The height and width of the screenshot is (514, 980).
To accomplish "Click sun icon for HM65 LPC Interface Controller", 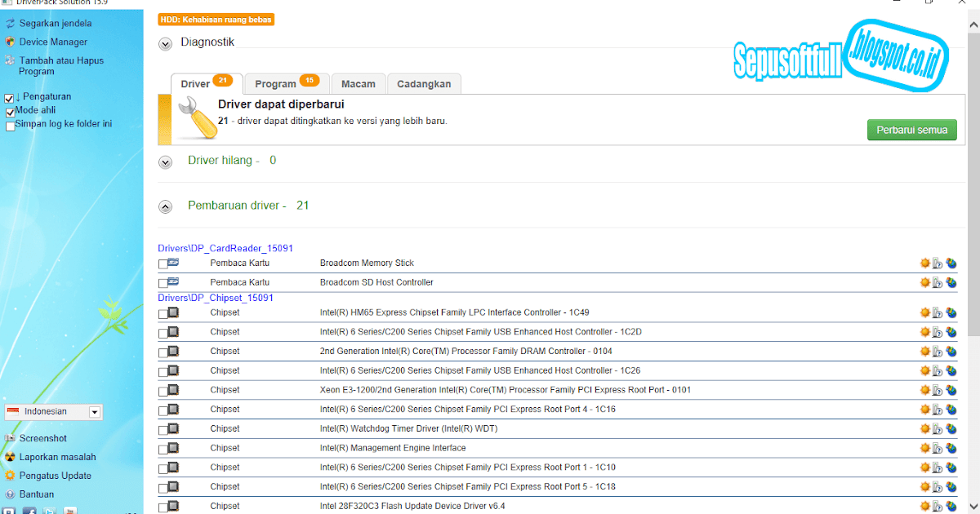I will pos(925,312).
